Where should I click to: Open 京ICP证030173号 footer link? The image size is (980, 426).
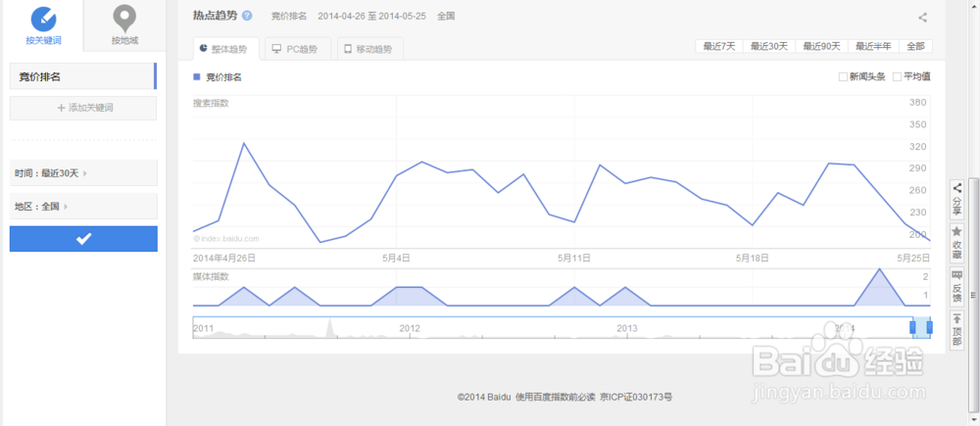(x=636, y=397)
